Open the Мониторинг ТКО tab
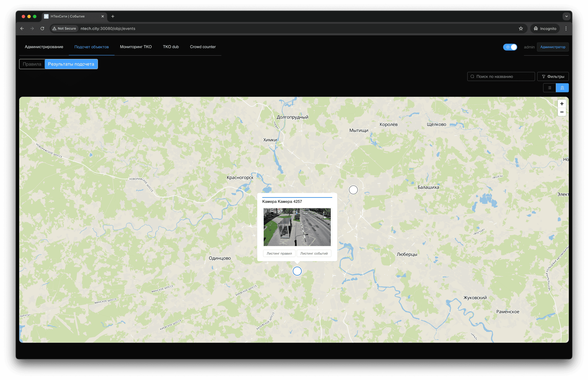This screenshot has height=380, width=588. click(x=136, y=47)
